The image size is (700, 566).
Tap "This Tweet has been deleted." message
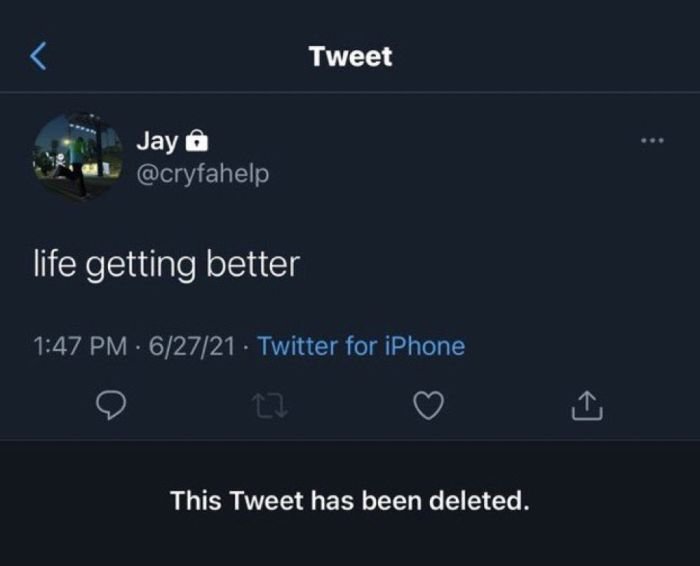coord(349,500)
